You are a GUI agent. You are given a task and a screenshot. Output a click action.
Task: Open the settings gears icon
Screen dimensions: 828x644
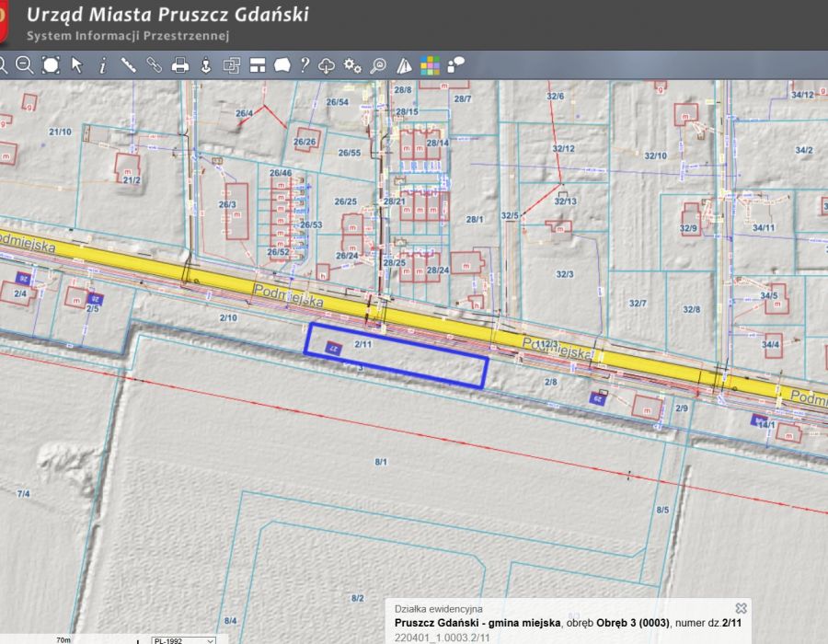click(x=351, y=64)
